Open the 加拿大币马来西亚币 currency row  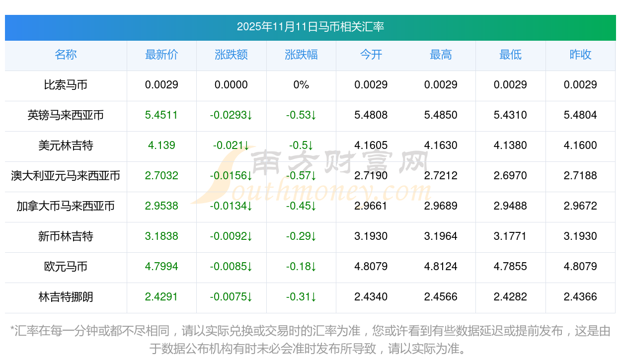pyautogui.click(x=66, y=206)
